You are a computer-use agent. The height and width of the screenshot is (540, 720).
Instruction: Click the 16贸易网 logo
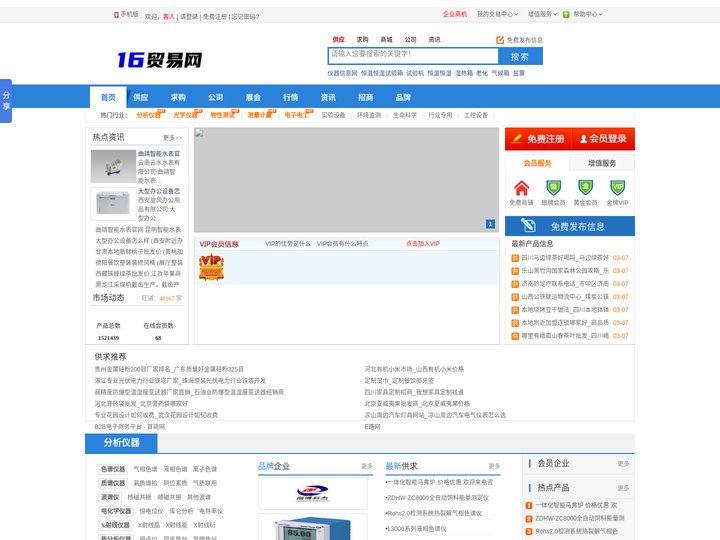click(160, 60)
